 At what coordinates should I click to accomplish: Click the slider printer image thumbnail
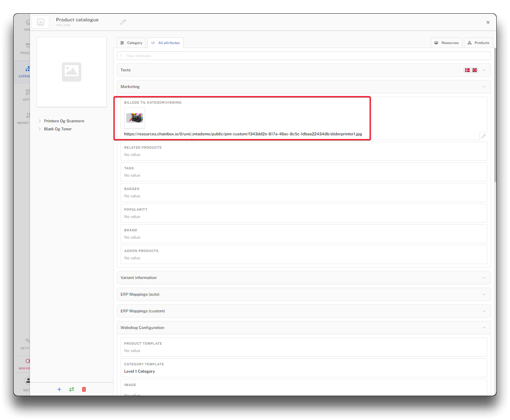135,118
